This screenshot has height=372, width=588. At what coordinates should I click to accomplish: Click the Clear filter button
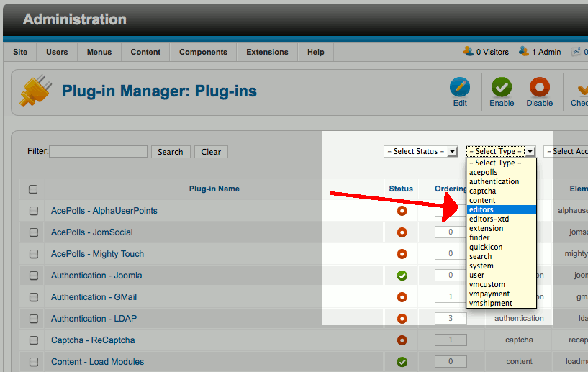coord(211,152)
